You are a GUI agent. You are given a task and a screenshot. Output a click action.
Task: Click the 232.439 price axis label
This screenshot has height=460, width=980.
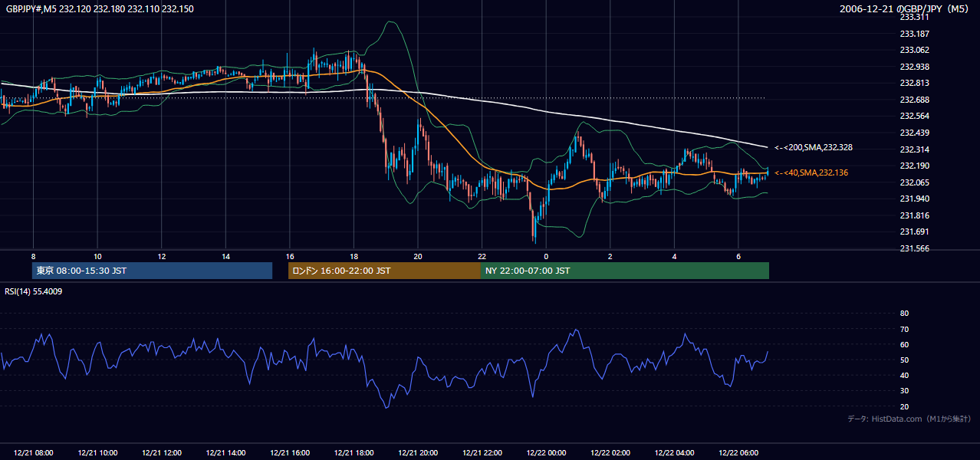point(914,133)
